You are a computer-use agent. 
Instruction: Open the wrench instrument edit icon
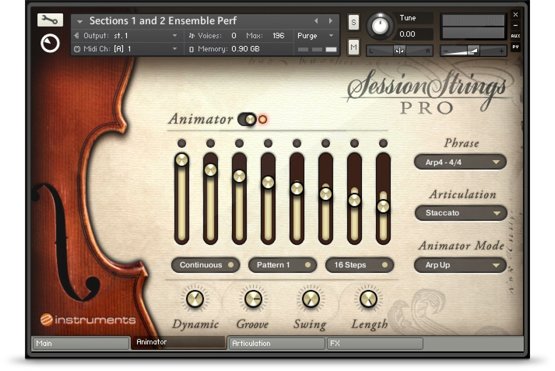pos(50,20)
